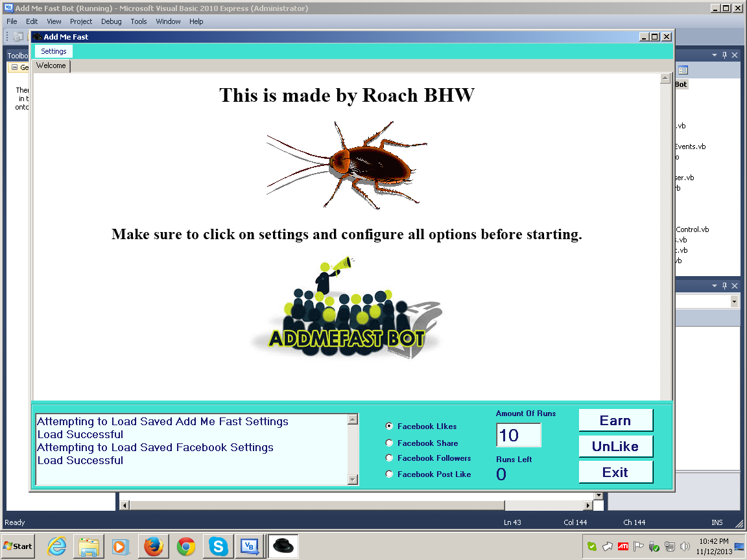Screen dimensions: 747x560
Task: Click the Solution Explorer properties icon
Action: [x=683, y=71]
